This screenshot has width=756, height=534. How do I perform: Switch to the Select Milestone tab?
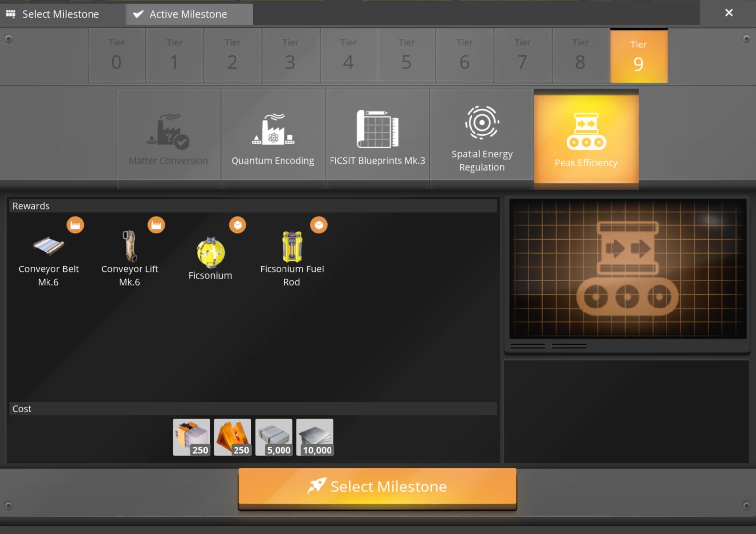(60, 14)
